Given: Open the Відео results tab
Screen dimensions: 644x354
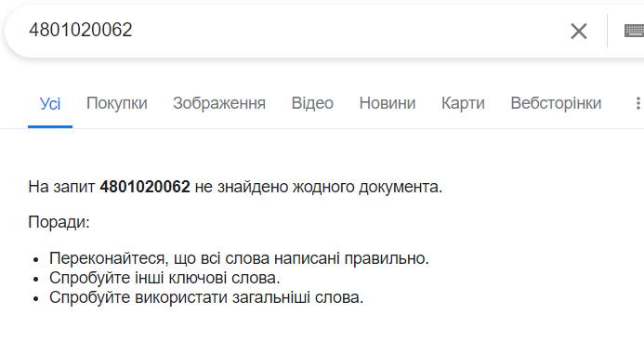Looking at the screenshot, I should pyautogui.click(x=312, y=103).
